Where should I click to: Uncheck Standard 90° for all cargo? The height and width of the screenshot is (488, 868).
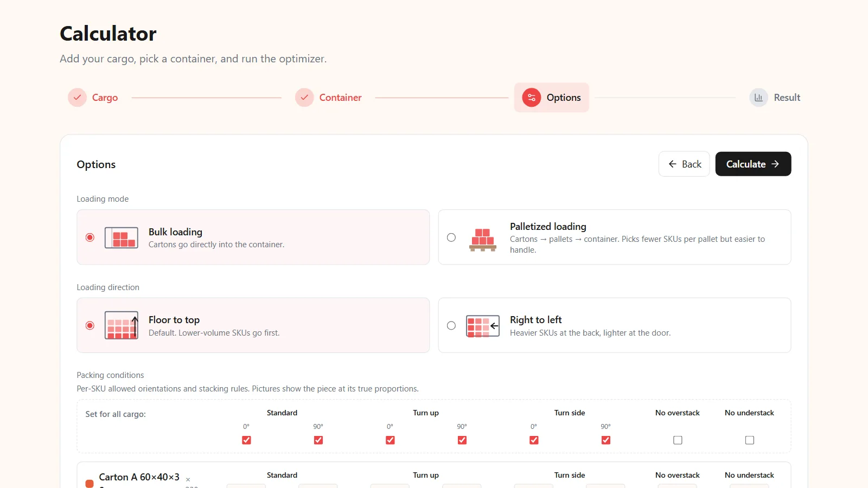pos(318,440)
